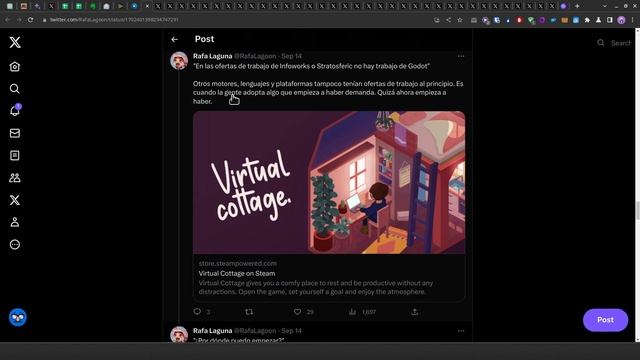Open the Chrome labs flask icon
640x360 pixels.
tap(598, 20)
